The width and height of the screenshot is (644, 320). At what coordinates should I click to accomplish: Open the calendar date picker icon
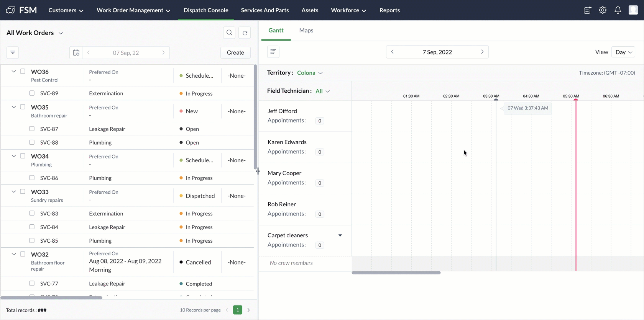(x=76, y=53)
